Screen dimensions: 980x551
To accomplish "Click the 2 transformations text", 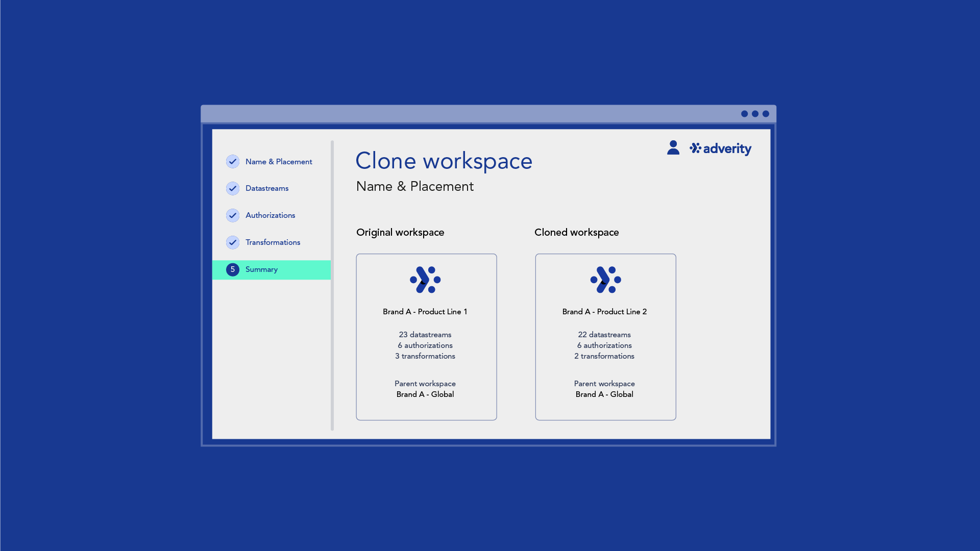I will click(604, 356).
